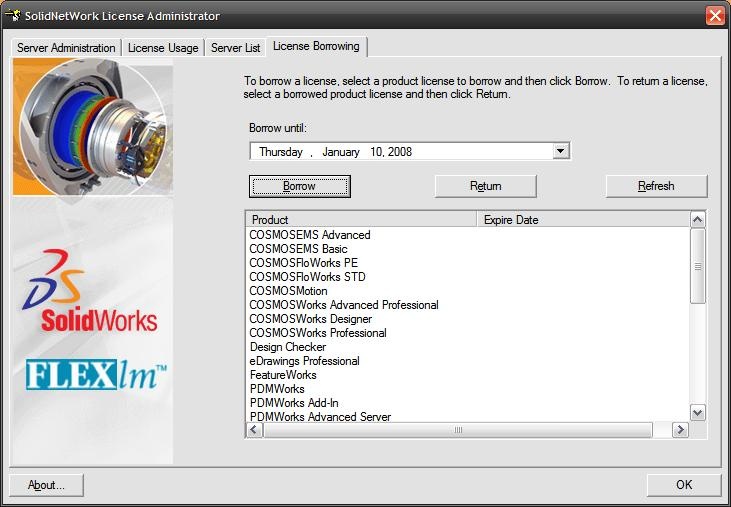The height and width of the screenshot is (507, 731).
Task: Select COSMOSEMS Advanced in the product list
Action: coord(310,235)
